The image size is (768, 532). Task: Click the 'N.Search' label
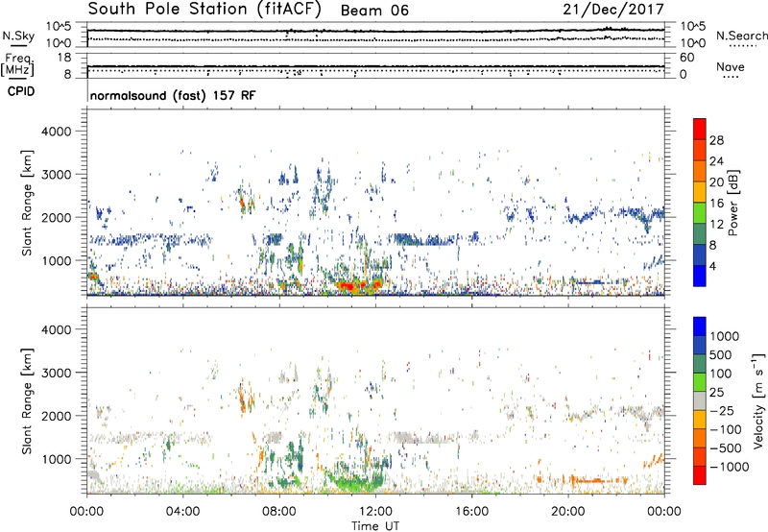coord(742,36)
